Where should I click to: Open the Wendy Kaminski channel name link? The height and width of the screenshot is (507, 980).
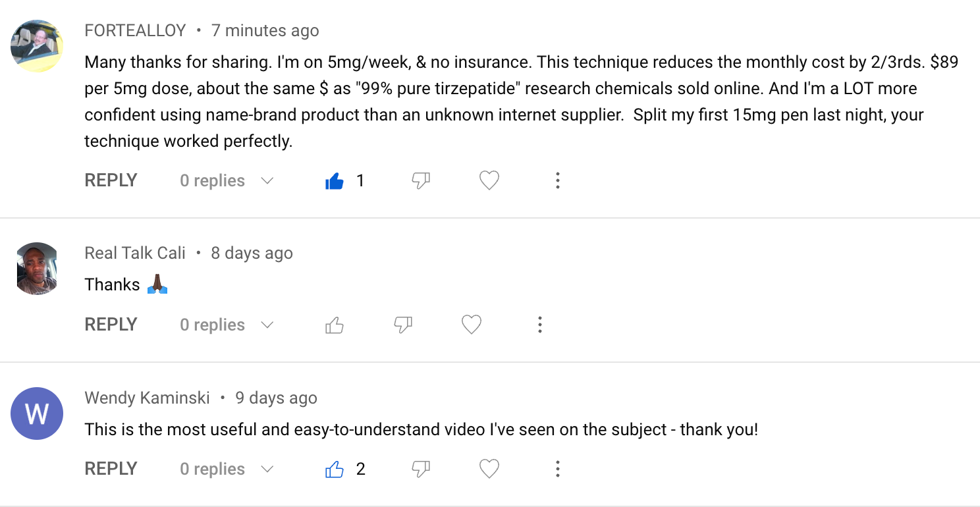148,398
